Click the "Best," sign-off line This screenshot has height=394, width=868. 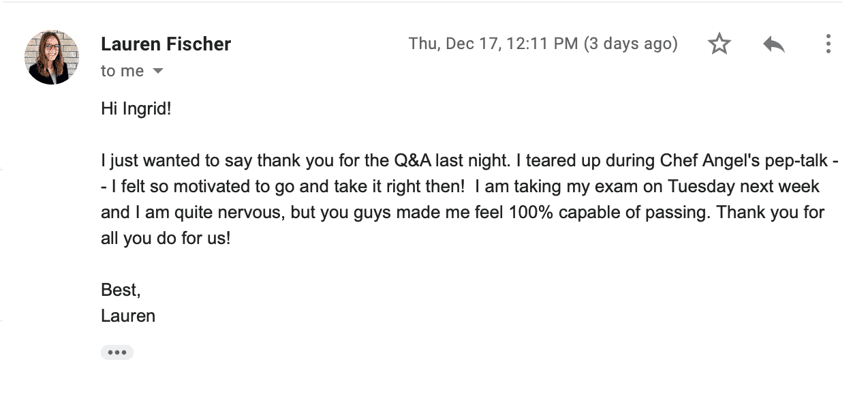(121, 290)
